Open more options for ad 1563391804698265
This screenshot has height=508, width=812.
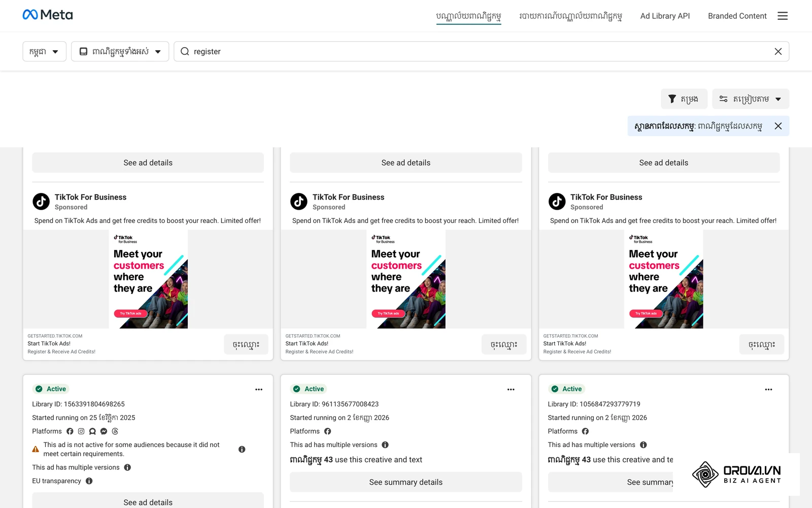tap(259, 389)
